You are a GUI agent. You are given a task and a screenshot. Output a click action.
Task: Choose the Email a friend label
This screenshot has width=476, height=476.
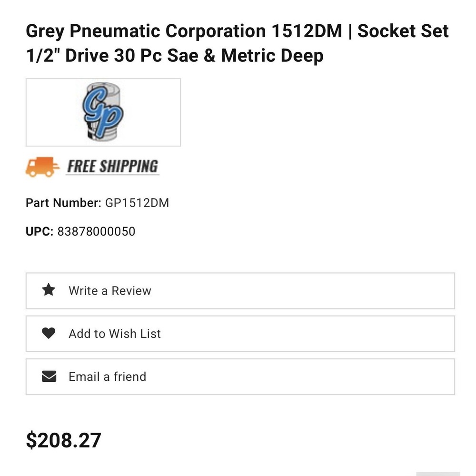pyautogui.click(x=108, y=377)
